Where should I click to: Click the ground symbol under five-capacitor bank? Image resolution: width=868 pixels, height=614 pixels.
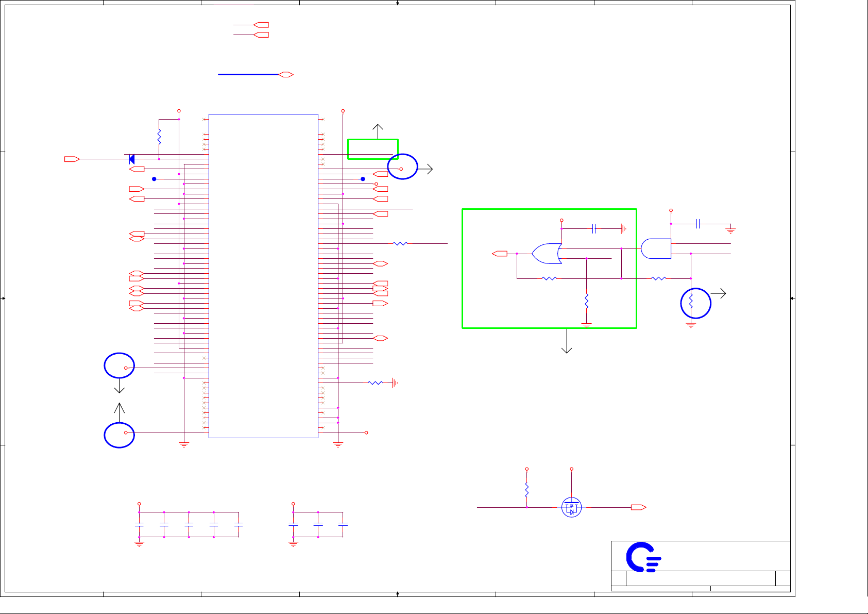click(x=139, y=543)
